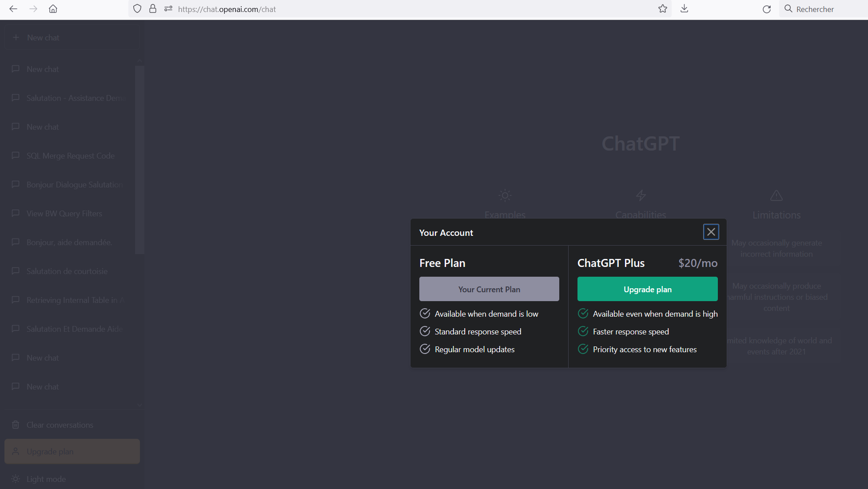This screenshot has width=868, height=489.
Task: Click the Free Plan heading
Action: 442,263
